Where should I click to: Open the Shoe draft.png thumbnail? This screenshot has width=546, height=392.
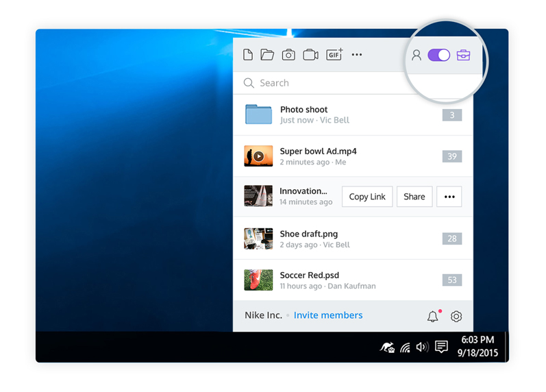point(258,238)
